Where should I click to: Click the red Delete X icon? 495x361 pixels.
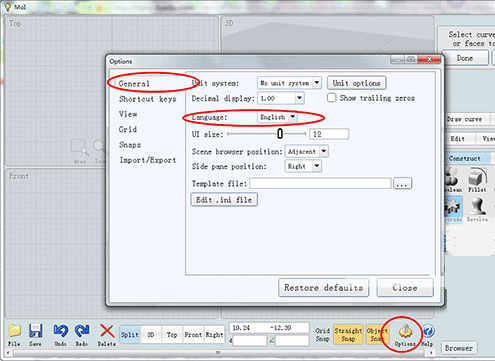[107, 331]
